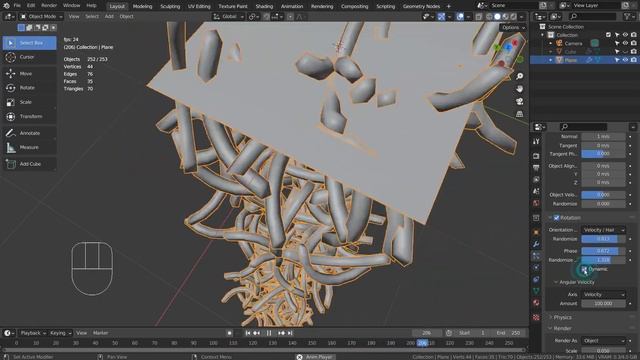Image resolution: width=640 pixels, height=360 pixels.
Task: Expand the Physics panel
Action: (x=562, y=317)
